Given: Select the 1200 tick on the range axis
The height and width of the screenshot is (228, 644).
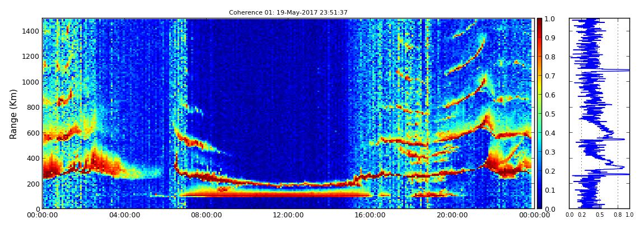Looking at the screenshot, I should (31, 56).
